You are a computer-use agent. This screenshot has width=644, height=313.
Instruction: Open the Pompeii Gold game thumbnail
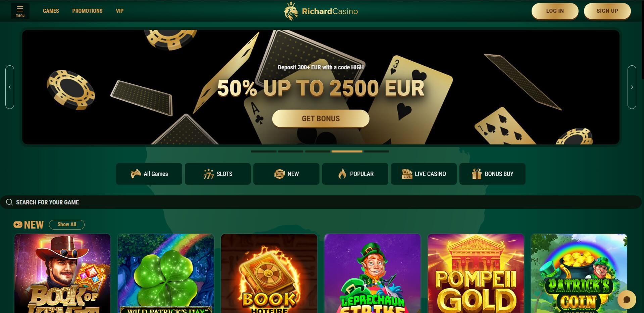476,273
